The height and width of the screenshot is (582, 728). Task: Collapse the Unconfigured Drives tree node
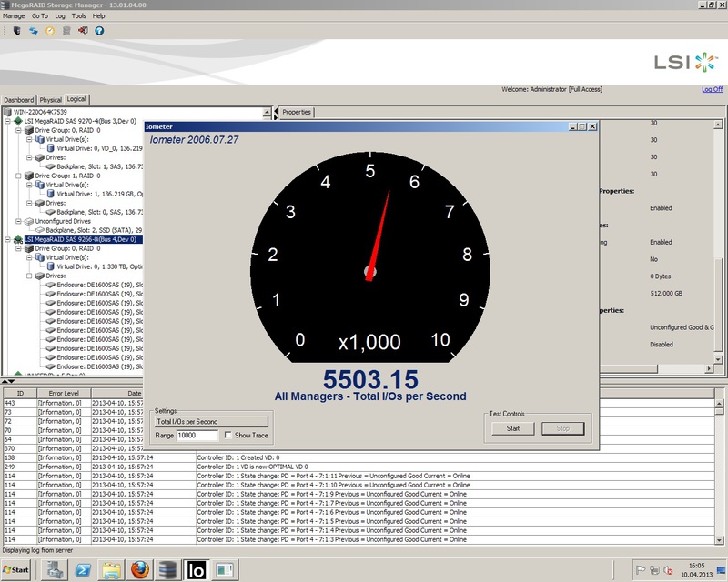point(18,221)
